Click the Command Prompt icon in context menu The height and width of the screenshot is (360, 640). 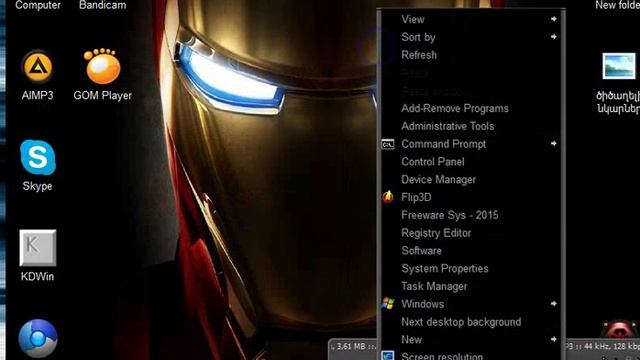click(x=388, y=144)
